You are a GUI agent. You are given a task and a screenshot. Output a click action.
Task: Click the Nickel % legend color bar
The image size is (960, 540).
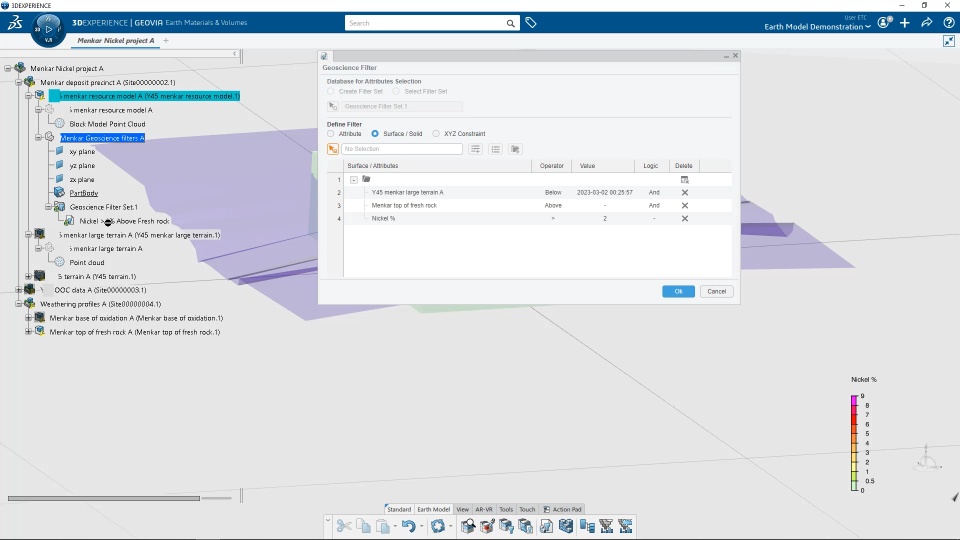[854, 443]
